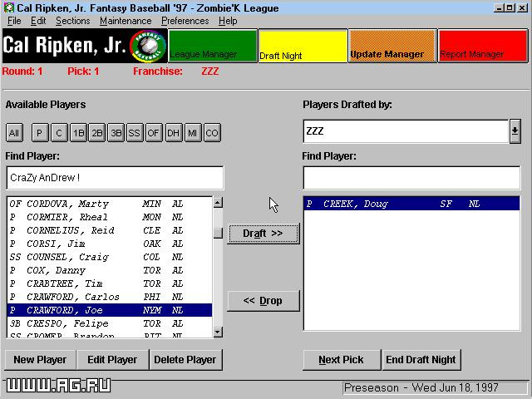
Task: Select CORDOVA, Marty in available players
Action: 110,204
